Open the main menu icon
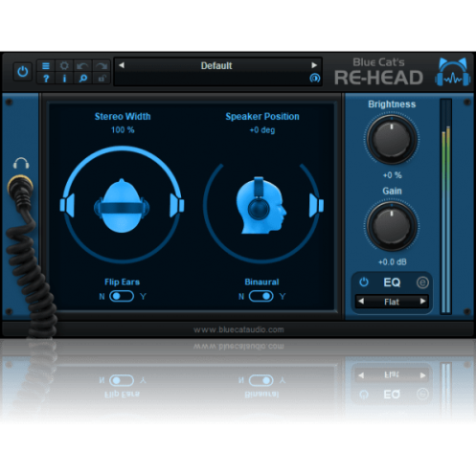The width and height of the screenshot is (476, 476). [x=46, y=66]
